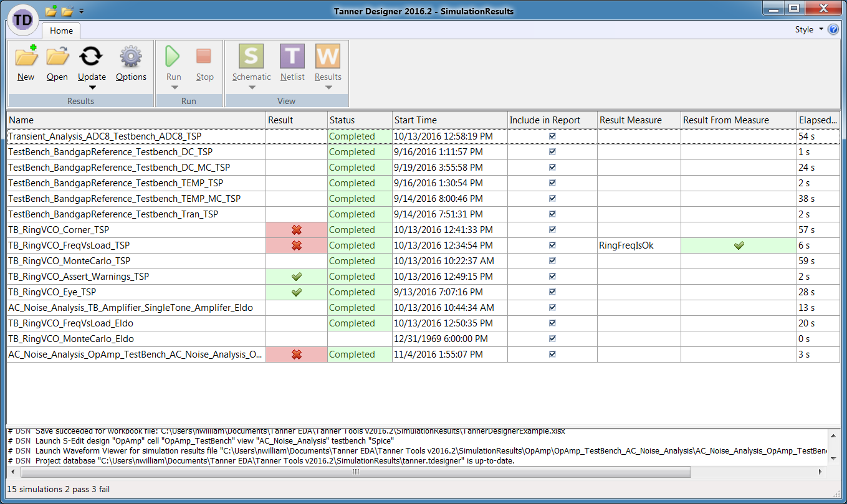Click quick access open folder icon
The image size is (847, 504).
click(x=67, y=11)
